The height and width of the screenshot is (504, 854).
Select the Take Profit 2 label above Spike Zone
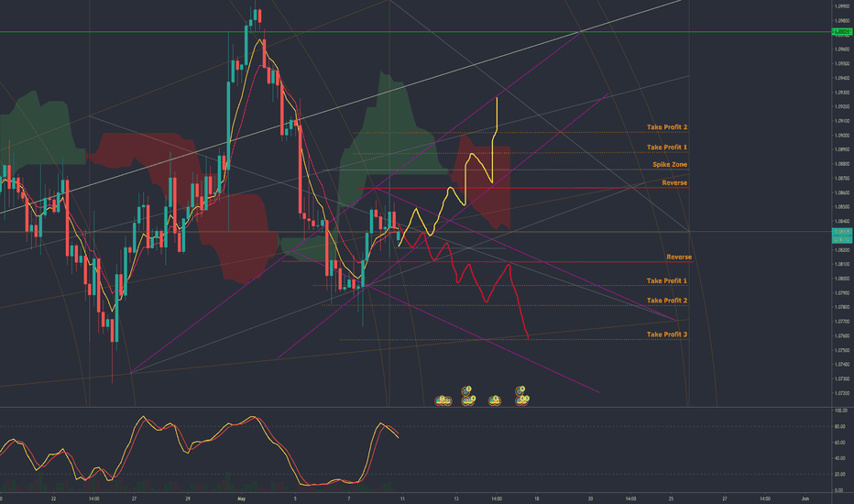[x=667, y=127]
